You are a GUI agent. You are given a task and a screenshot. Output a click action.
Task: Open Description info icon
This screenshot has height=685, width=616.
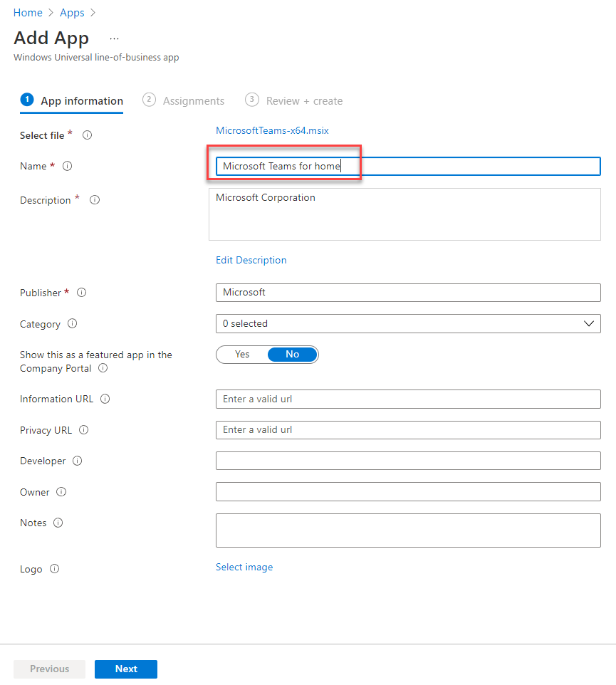coord(95,200)
